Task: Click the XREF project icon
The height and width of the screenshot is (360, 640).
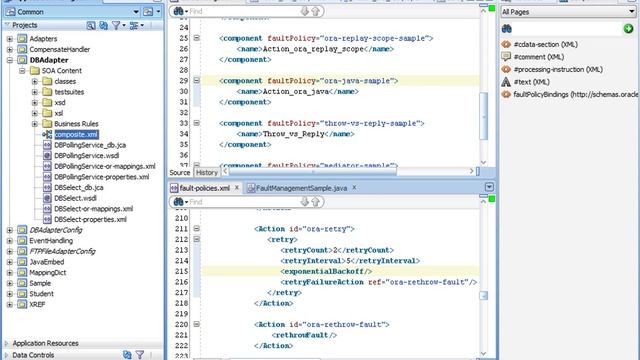Action: pos(22,304)
